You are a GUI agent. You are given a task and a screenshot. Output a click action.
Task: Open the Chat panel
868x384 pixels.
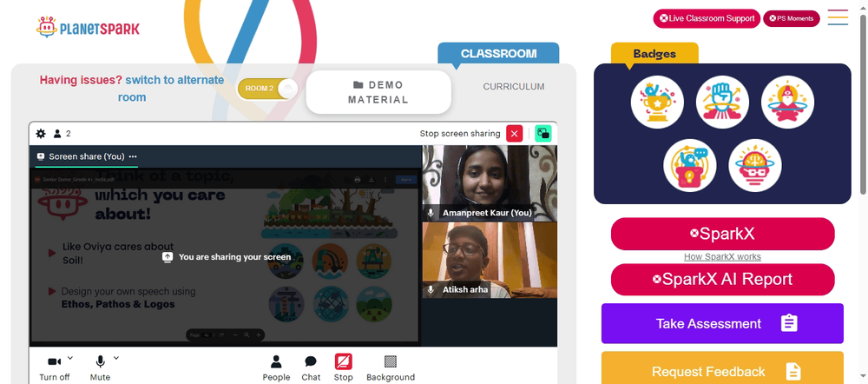click(x=311, y=368)
